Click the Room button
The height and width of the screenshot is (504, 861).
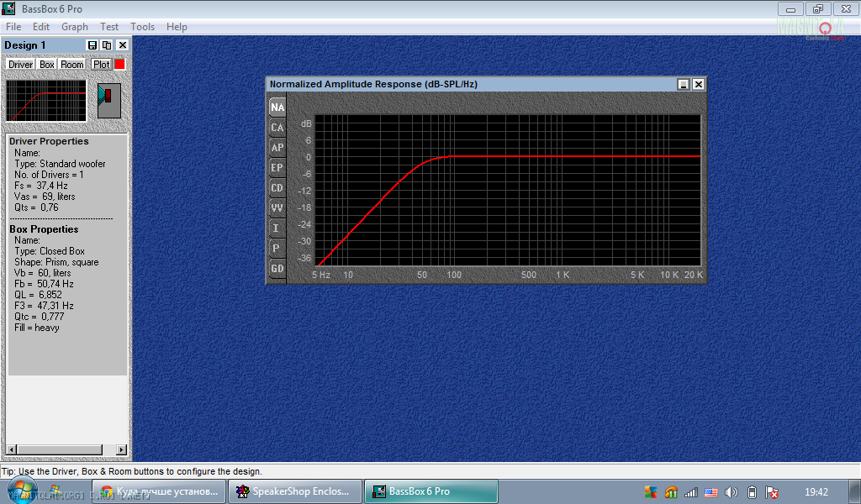pyautogui.click(x=72, y=65)
